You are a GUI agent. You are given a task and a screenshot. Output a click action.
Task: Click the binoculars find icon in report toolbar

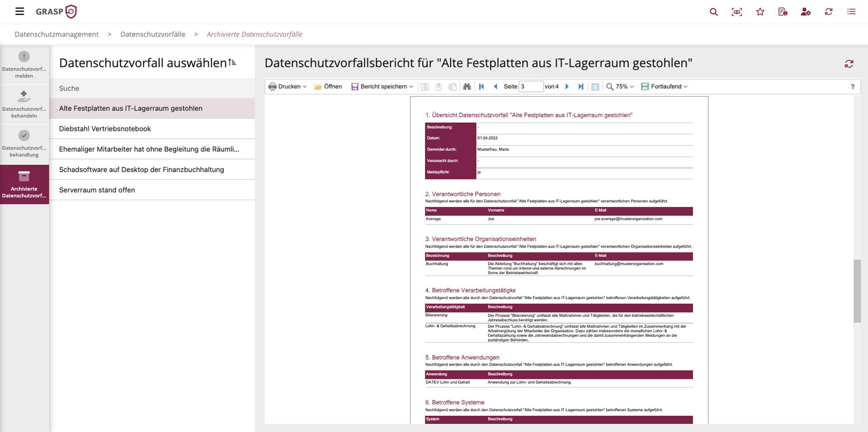click(467, 87)
